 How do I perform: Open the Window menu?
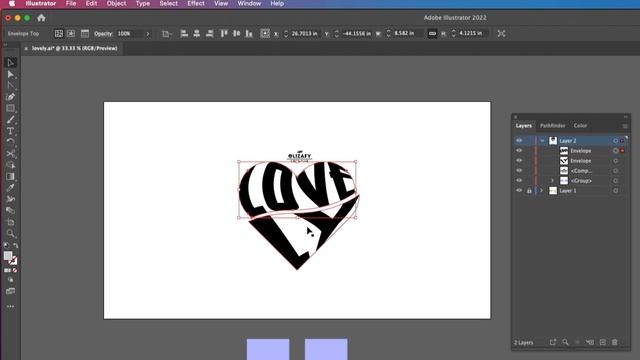point(249,4)
